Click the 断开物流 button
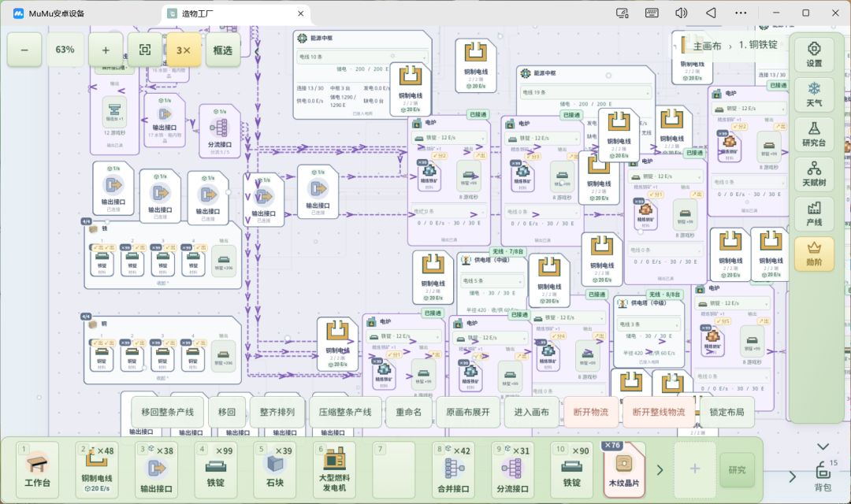851x504 pixels. click(591, 413)
